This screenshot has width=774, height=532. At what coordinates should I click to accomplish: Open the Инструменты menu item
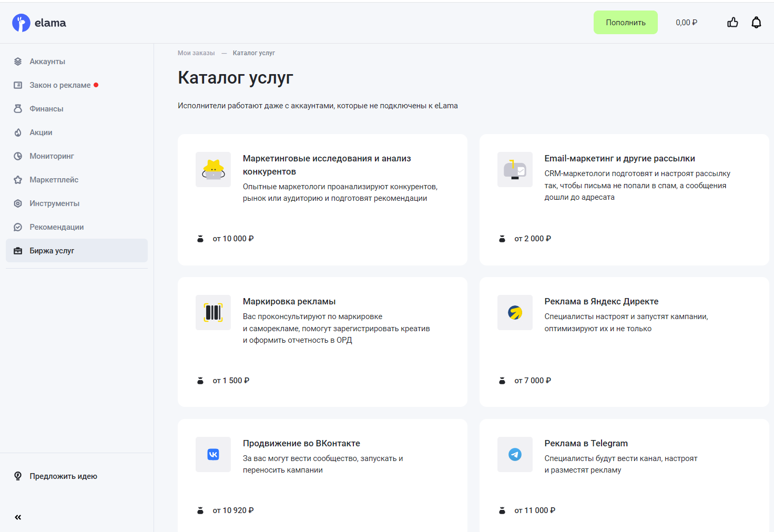coord(77,203)
